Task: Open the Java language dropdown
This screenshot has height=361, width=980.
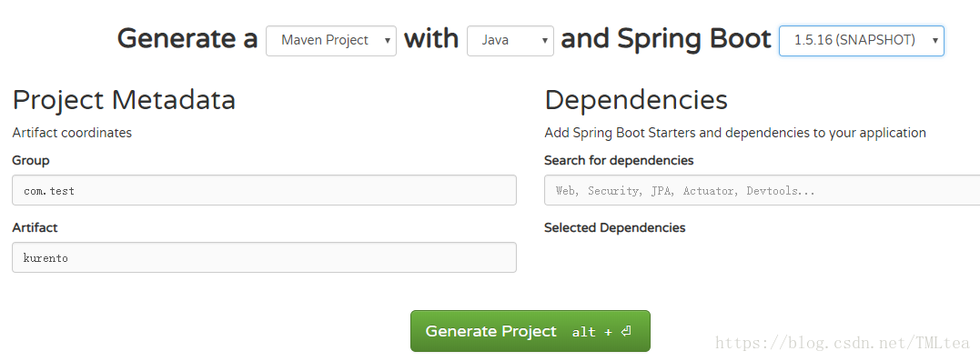Action: tap(510, 41)
